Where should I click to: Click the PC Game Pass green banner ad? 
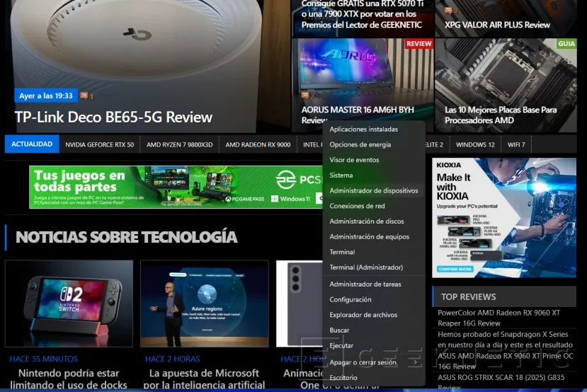pos(176,187)
